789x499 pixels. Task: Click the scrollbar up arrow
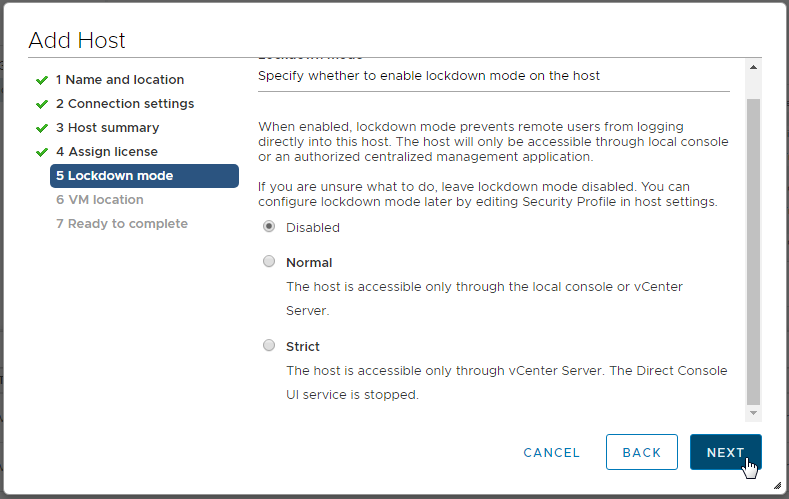[754, 68]
